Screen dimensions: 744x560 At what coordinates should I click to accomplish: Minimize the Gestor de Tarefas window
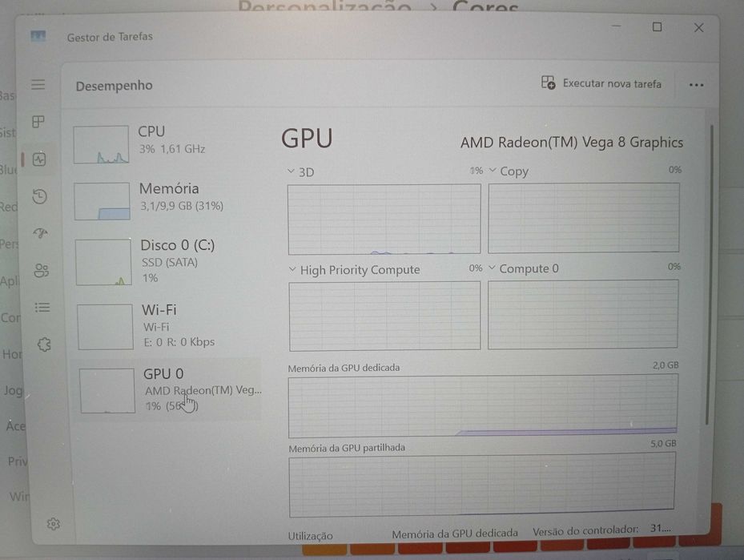[617, 26]
